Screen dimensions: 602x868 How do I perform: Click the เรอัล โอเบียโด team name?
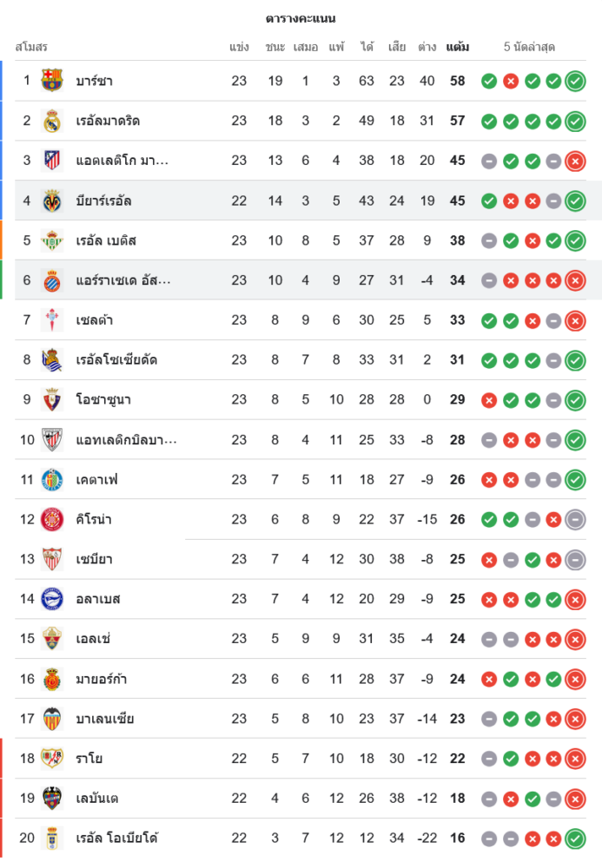pos(117,838)
